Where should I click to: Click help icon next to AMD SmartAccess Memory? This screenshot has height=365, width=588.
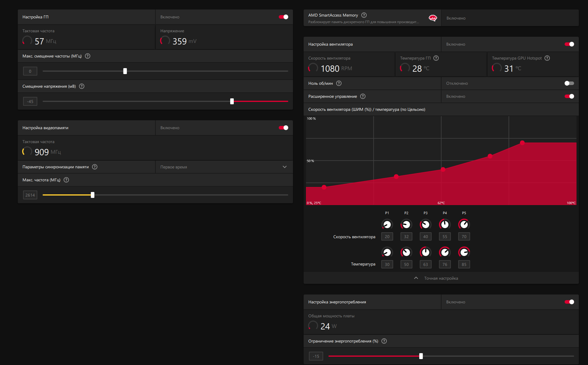tap(364, 15)
